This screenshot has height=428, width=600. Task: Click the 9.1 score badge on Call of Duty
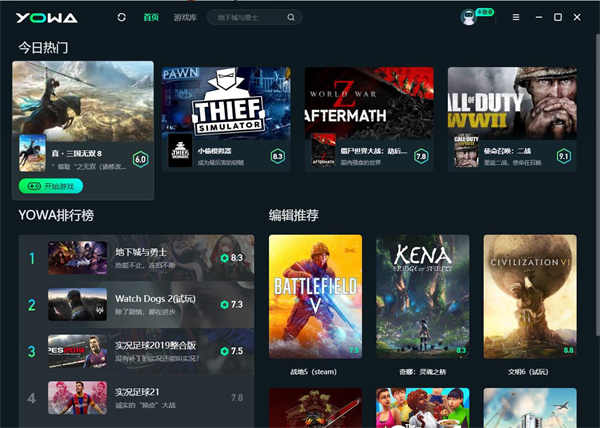point(564,156)
